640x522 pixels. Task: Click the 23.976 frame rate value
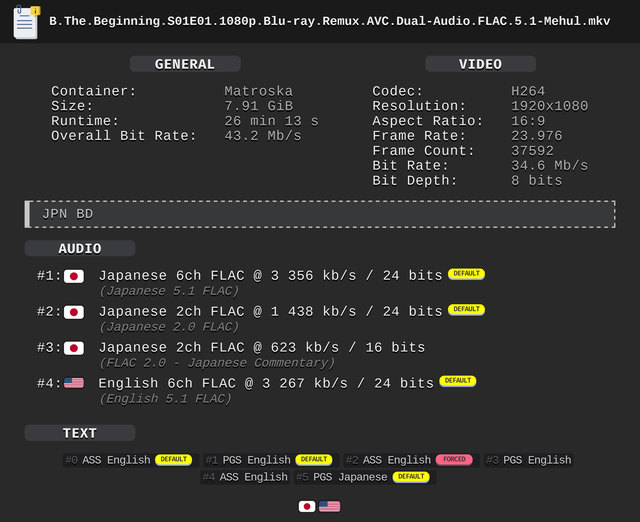pos(537,136)
